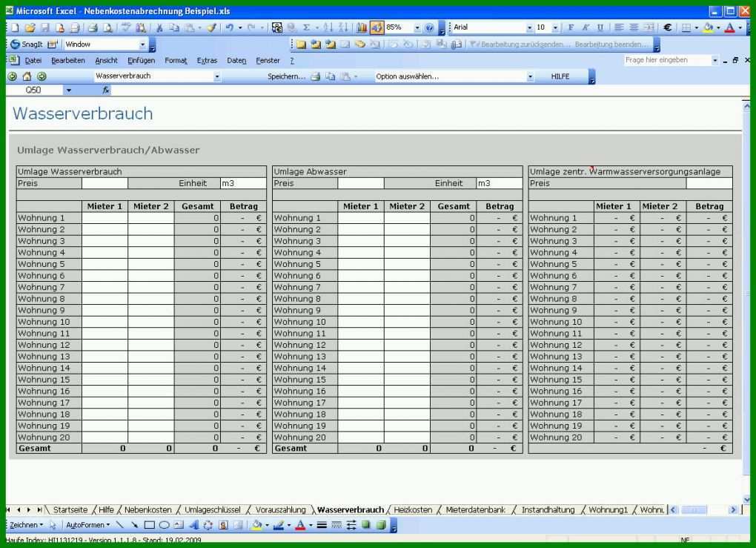The height and width of the screenshot is (548, 756).
Task: Click the HILFE button
Action: pos(560,76)
